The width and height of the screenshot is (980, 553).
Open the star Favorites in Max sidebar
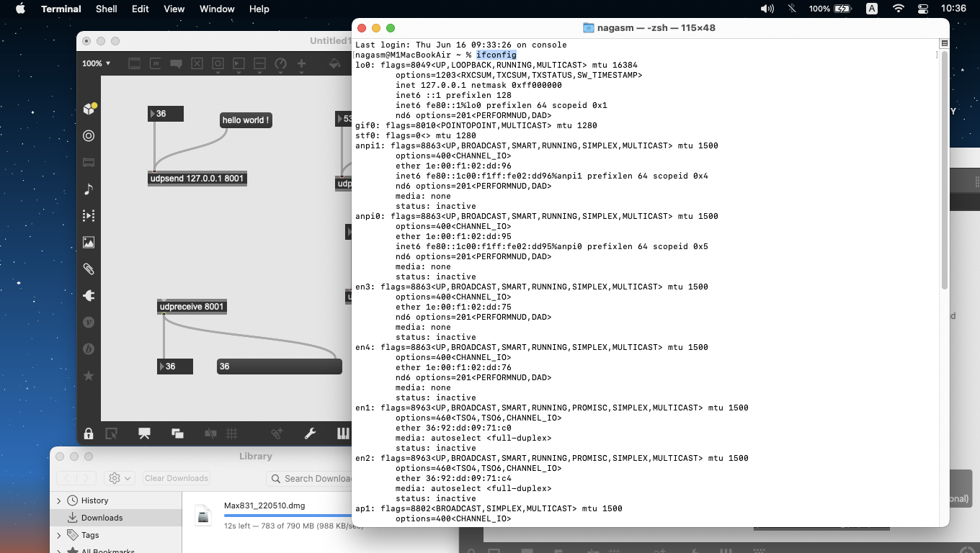89,375
